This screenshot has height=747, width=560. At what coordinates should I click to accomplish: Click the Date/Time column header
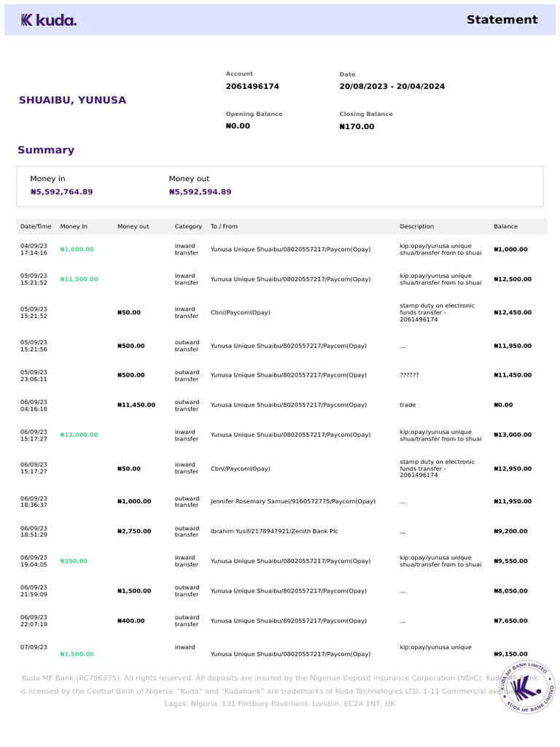click(36, 226)
